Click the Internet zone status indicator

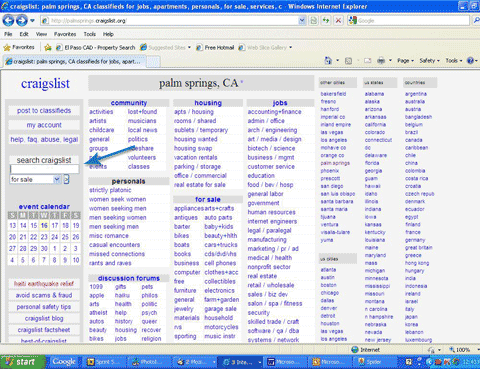click(366, 350)
